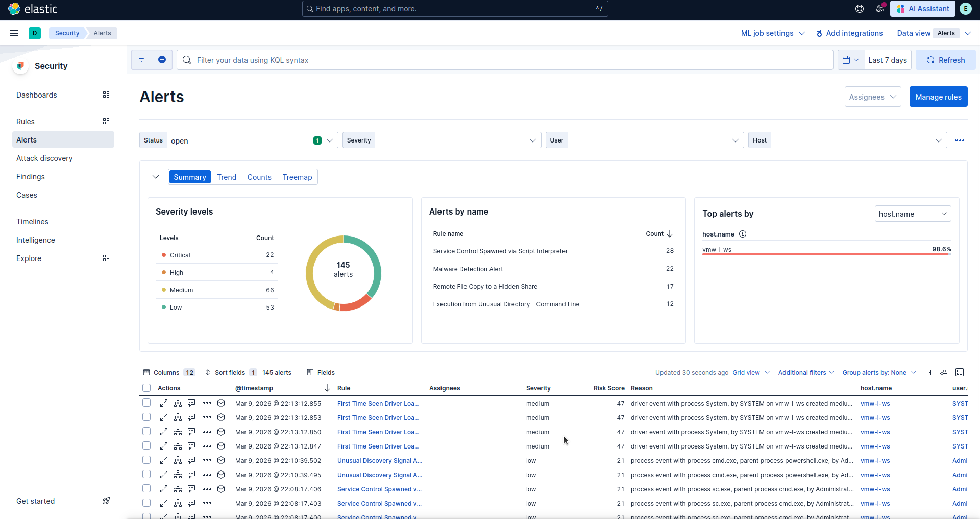Open display settings icon next to Grid view
980x519 pixels.
(943, 372)
